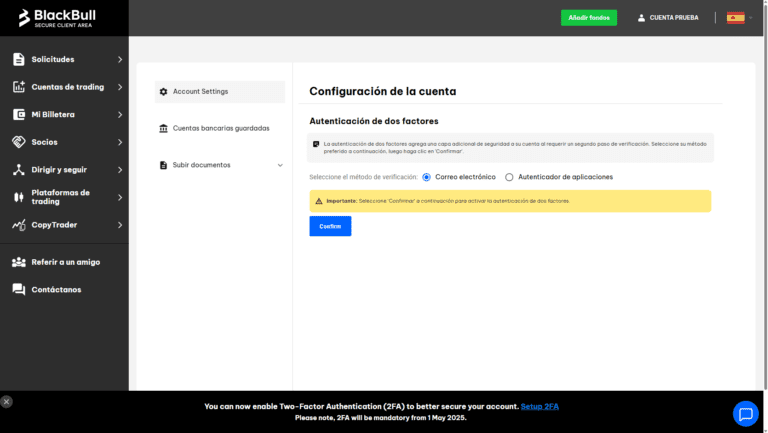Image resolution: width=768 pixels, height=433 pixels.
Task: Open the live chat bubble widget
Action: [745, 413]
